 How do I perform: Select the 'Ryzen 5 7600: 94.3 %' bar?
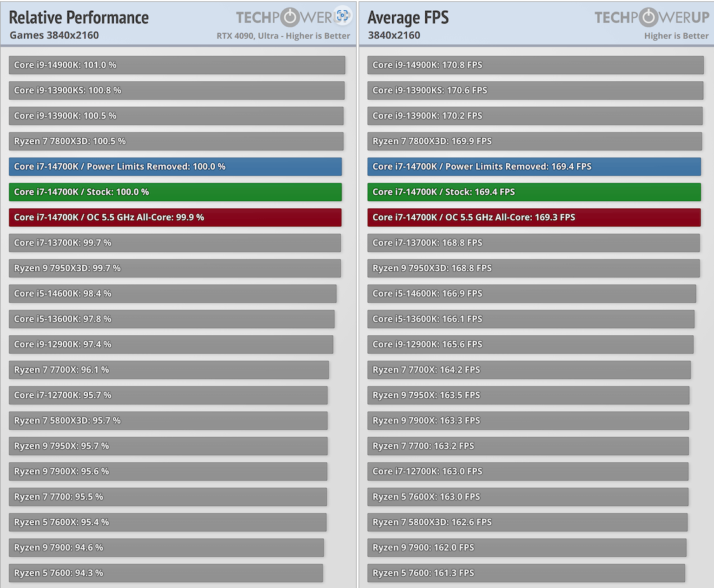166,573
